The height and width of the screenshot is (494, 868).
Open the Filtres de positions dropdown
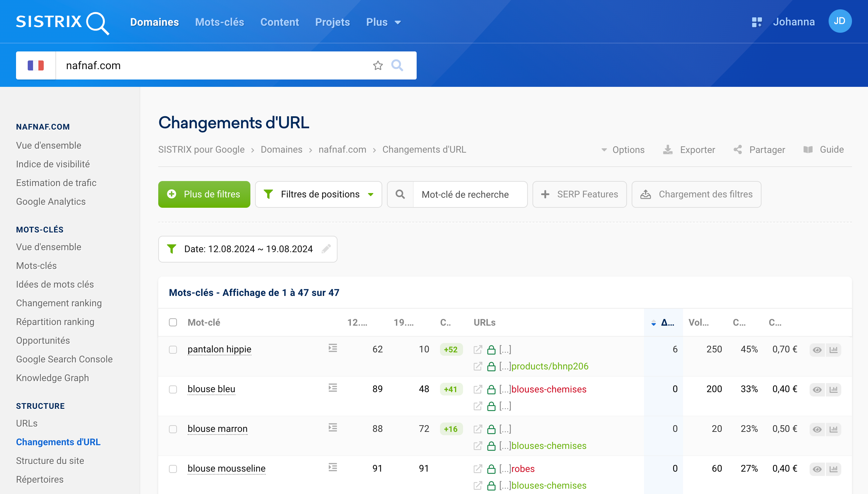pos(318,194)
